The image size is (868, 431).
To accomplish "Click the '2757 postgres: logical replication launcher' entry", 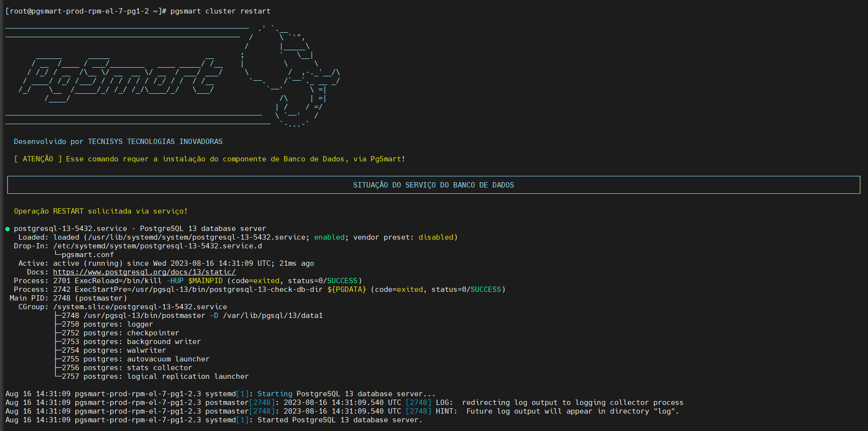I will (x=155, y=376).
